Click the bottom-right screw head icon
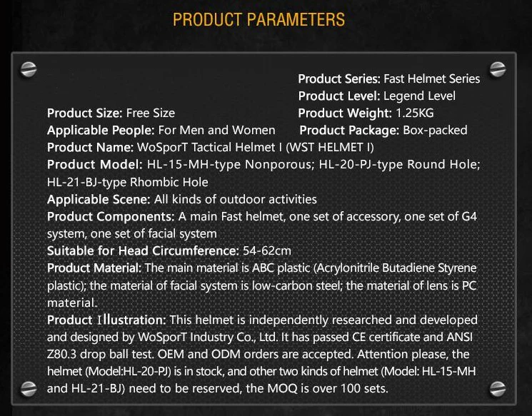 point(498,389)
